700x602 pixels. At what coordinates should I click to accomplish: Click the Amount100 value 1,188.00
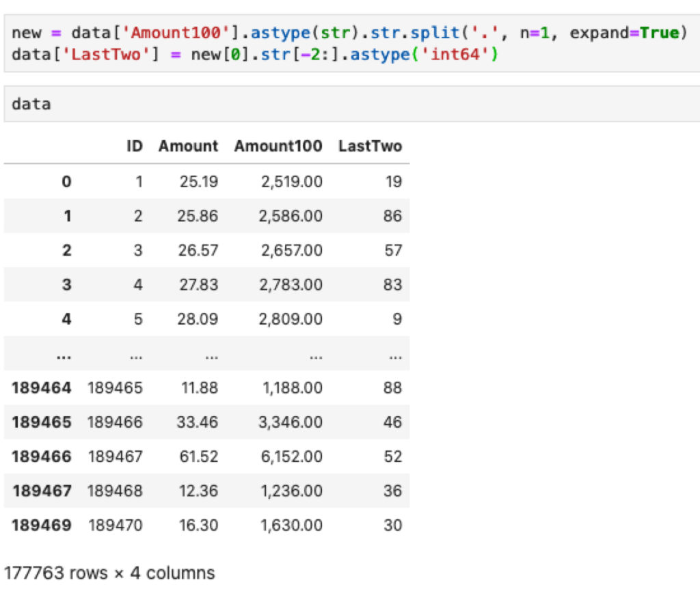coord(293,388)
